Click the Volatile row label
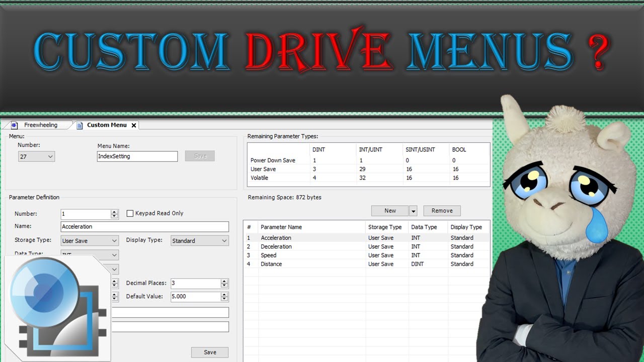This screenshot has width=644, height=362. [259, 178]
